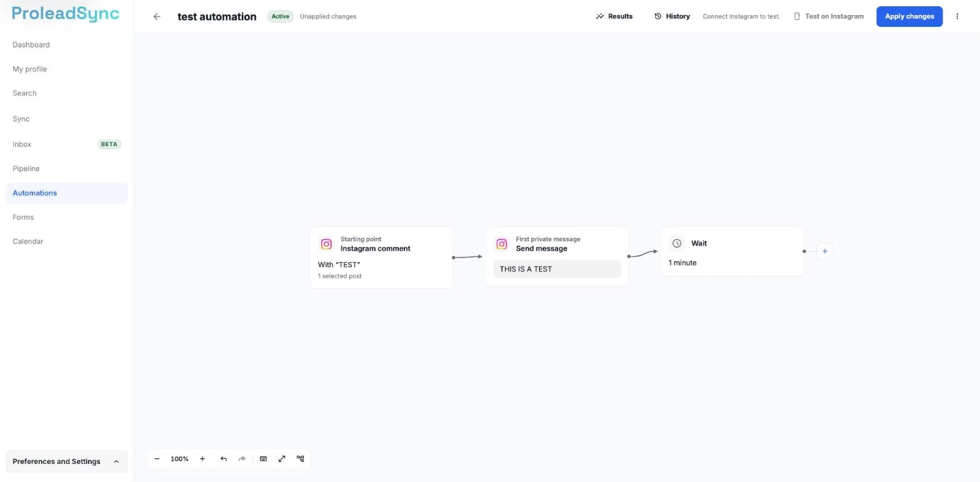Click the Active status badge
Screen dimensions: 980x482
pos(281,17)
